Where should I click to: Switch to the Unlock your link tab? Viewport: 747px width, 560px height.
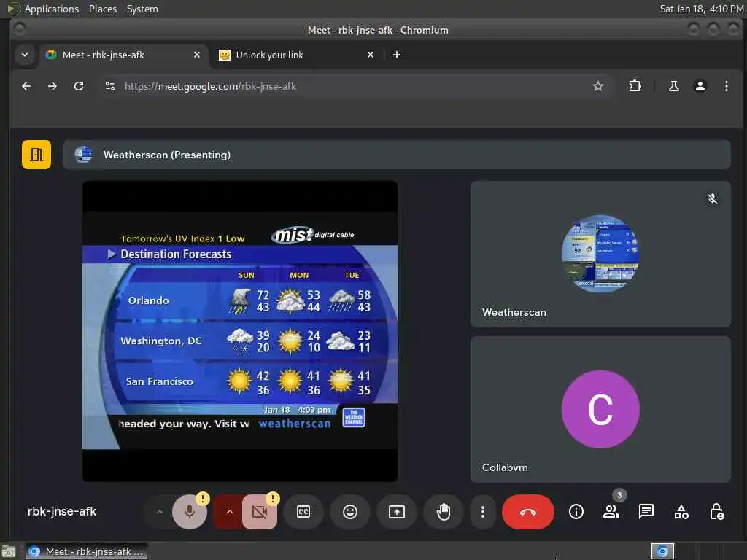[295, 55]
